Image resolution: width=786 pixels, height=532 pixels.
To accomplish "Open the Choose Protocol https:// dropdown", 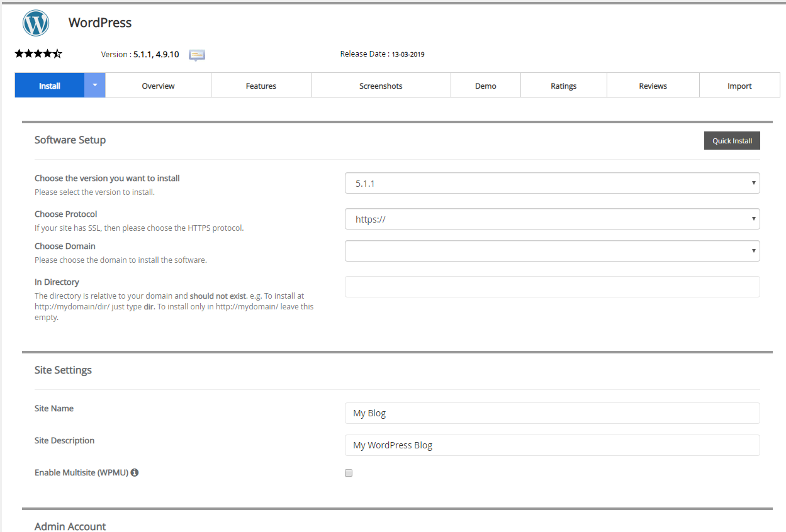I will click(x=553, y=219).
